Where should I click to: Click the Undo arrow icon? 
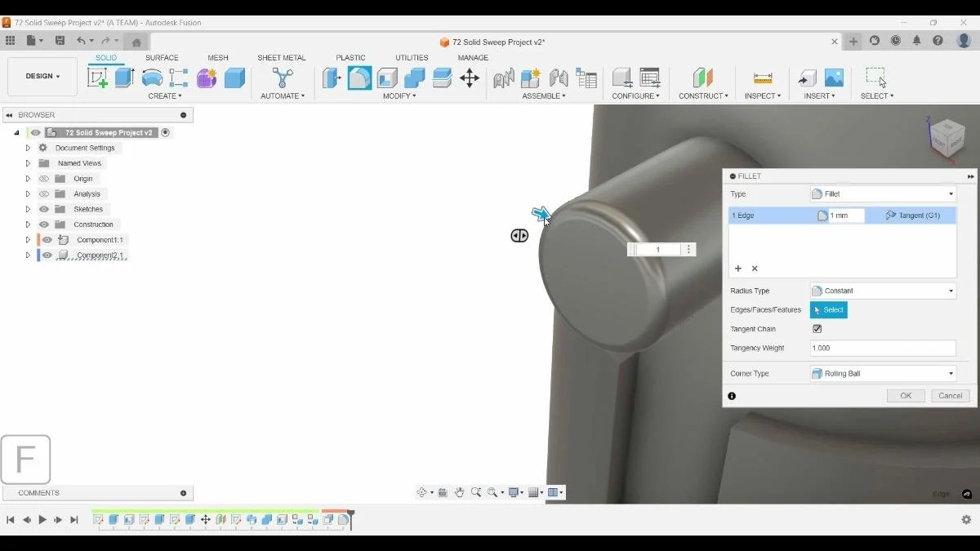[x=81, y=41]
